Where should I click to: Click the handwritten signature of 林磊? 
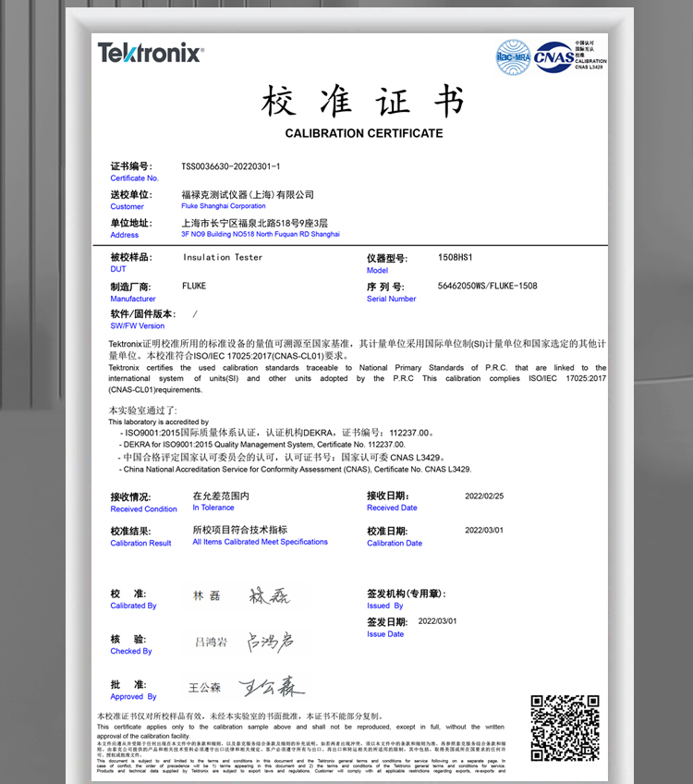[x=270, y=595]
